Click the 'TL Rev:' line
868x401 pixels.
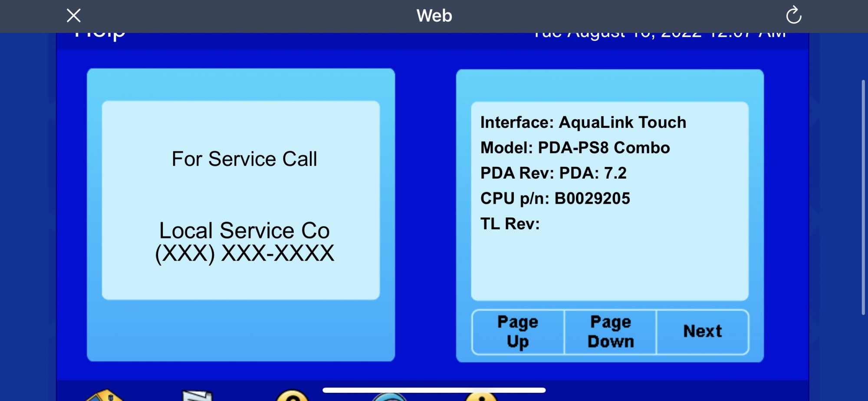click(510, 224)
